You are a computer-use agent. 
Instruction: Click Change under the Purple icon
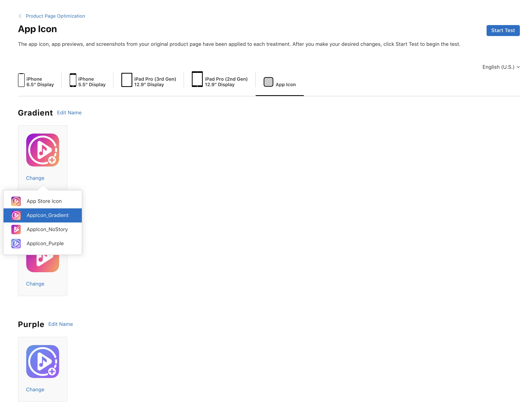pyautogui.click(x=35, y=390)
